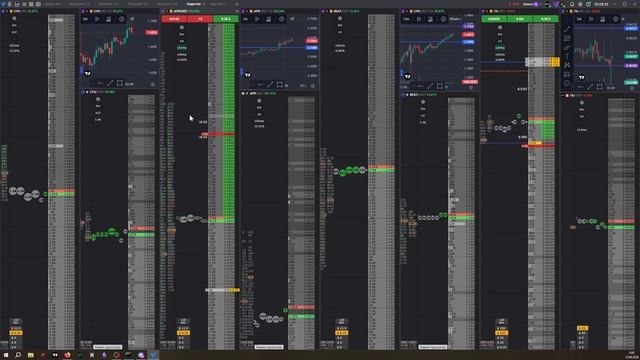
Task: Toggle the green latency badge in the top TA order book
Action: coord(500,48)
